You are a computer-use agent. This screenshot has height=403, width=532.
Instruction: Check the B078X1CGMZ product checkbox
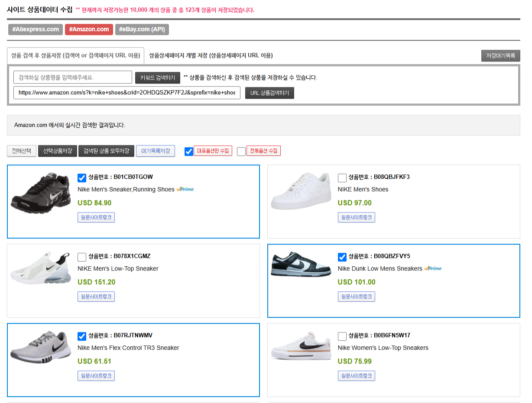click(82, 257)
